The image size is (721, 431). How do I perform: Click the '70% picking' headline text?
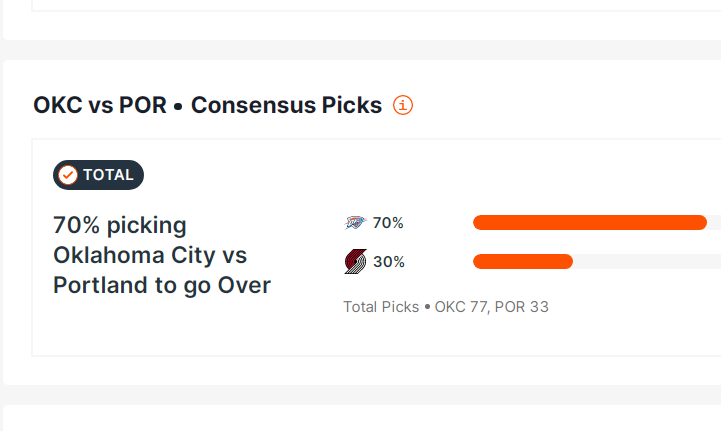click(x=120, y=225)
